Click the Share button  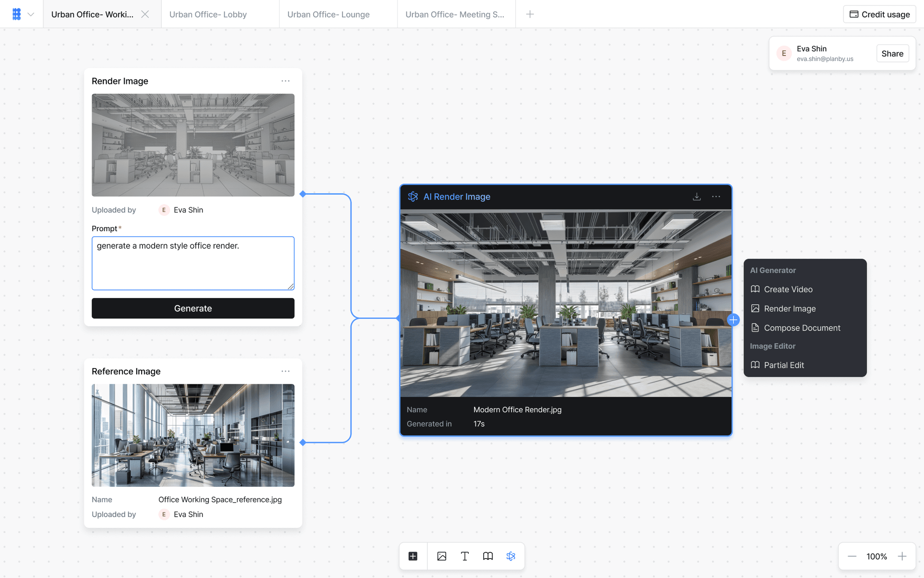coord(892,53)
